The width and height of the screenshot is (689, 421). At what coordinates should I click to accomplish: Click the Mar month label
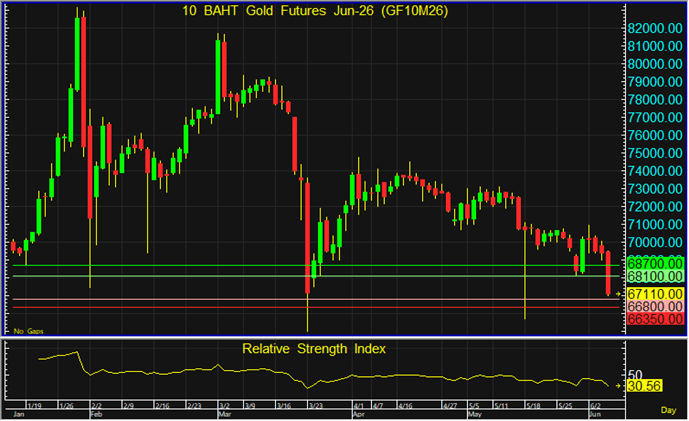(x=225, y=414)
